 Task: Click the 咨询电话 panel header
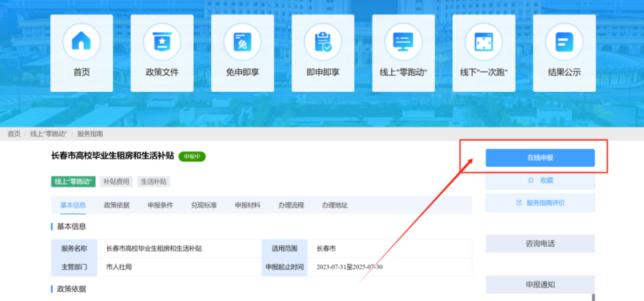tap(540, 243)
